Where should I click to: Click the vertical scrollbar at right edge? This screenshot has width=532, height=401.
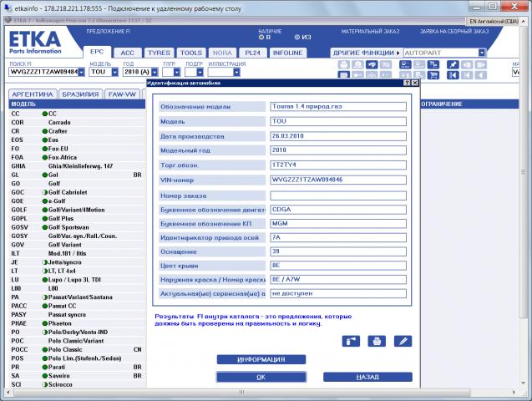(x=523, y=172)
